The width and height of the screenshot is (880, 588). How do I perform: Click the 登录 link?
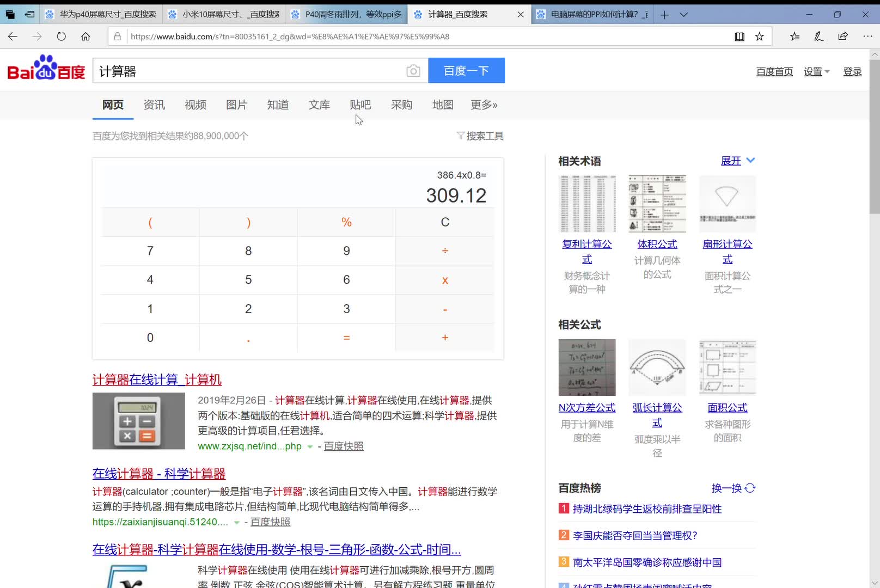pos(852,72)
